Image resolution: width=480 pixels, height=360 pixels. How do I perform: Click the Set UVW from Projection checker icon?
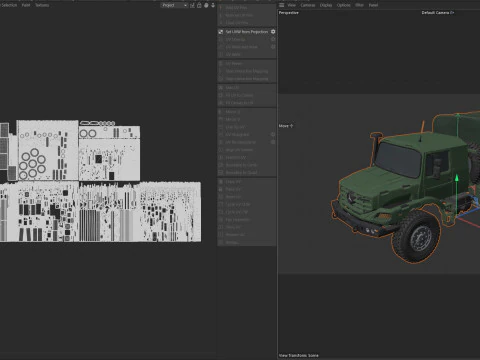pos(221,32)
